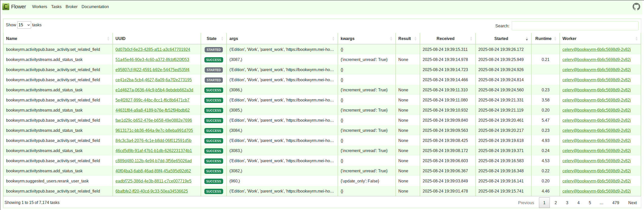Image resolution: width=644 pixels, height=210 pixels.
Task: Click STARTED badge in 0d07b0cf row
Action: [214, 50]
